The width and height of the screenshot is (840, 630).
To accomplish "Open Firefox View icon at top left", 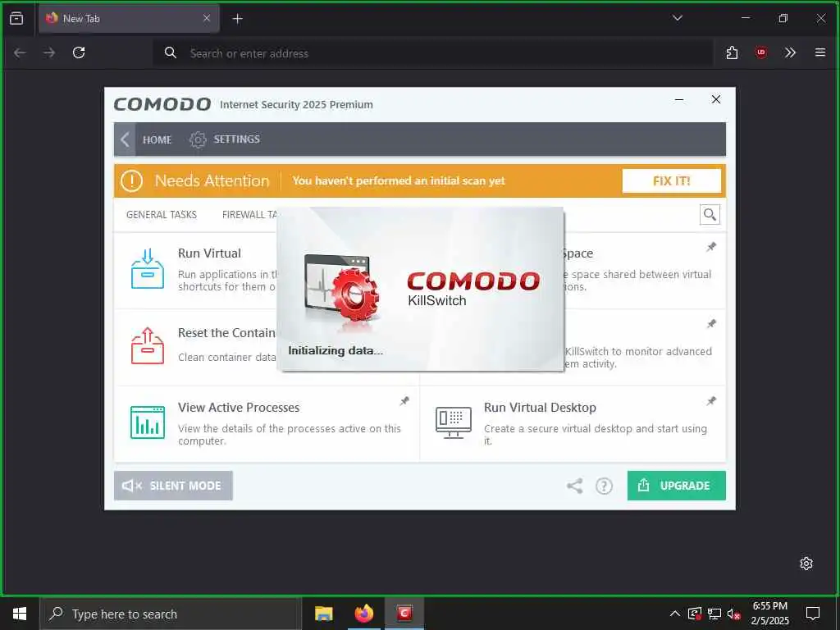I will [x=16, y=18].
